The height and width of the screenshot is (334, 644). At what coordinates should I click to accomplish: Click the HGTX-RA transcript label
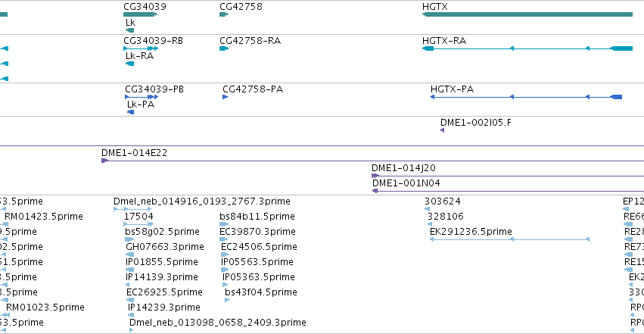click(x=444, y=41)
